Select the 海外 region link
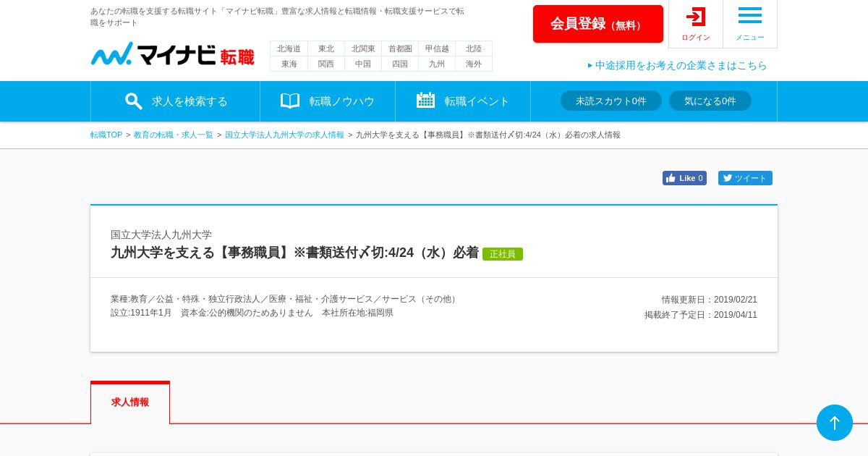Image resolution: width=868 pixels, height=456 pixels. pyautogui.click(x=474, y=64)
